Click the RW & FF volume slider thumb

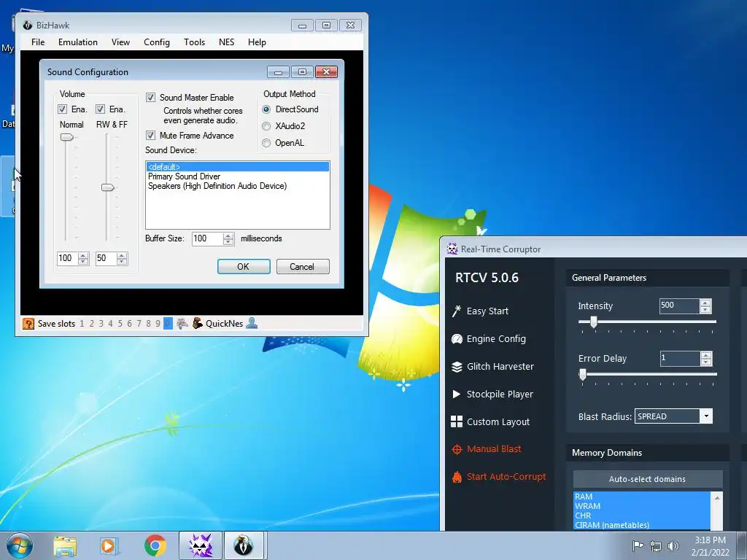click(108, 187)
